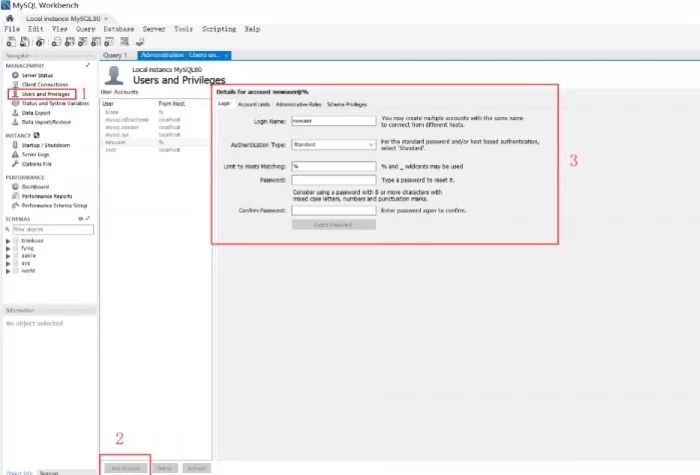Click the Limit to Hosts Matching field

tap(334, 167)
